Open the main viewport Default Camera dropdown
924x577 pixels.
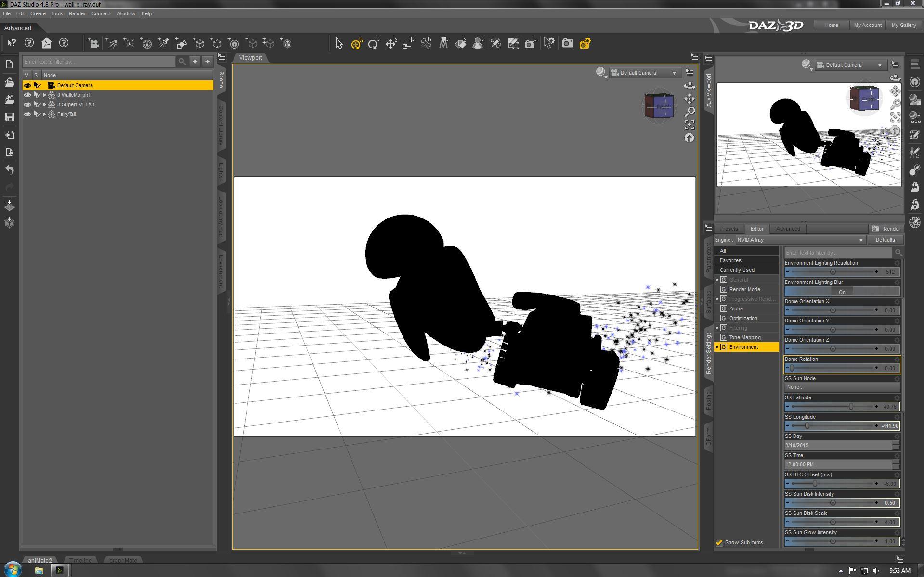(x=645, y=73)
